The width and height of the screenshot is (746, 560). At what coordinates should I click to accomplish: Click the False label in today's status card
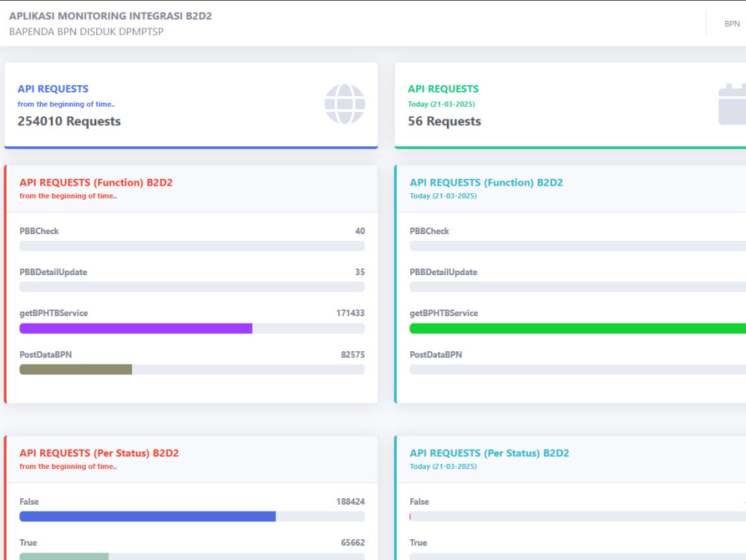click(419, 502)
